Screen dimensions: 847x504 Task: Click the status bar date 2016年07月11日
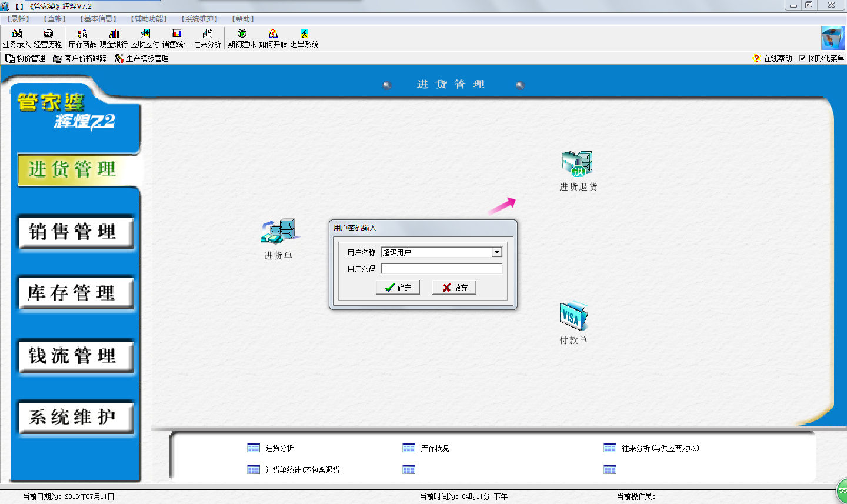pos(89,497)
